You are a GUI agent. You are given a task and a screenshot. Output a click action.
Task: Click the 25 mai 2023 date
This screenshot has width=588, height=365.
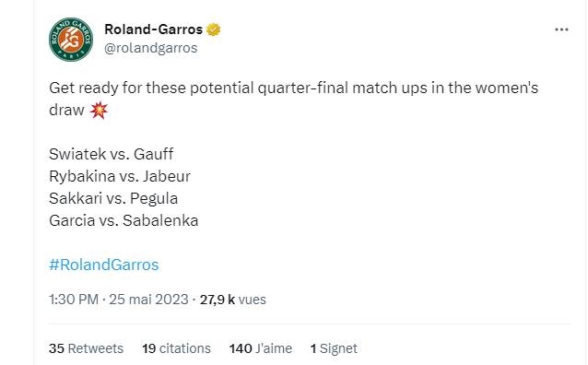point(148,300)
